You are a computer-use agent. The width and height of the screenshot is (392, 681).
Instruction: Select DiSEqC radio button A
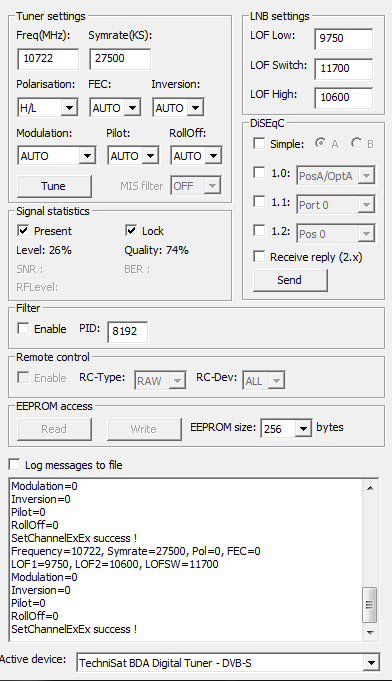321,143
